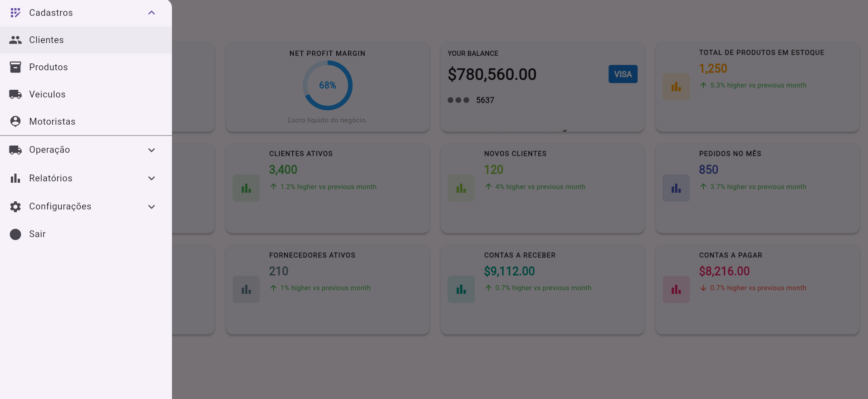Click the Sair circle icon
Screen dimensions: 868x399
[15, 234]
